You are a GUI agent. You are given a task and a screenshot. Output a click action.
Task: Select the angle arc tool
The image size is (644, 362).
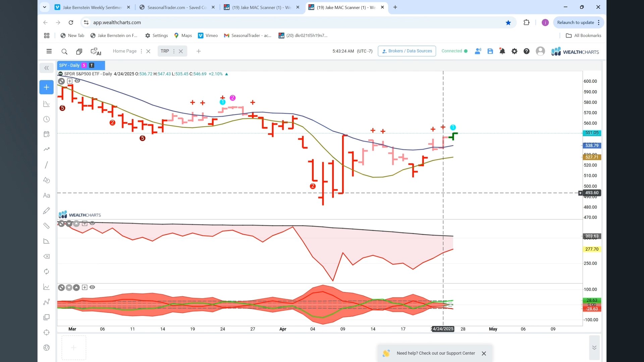tap(47, 241)
